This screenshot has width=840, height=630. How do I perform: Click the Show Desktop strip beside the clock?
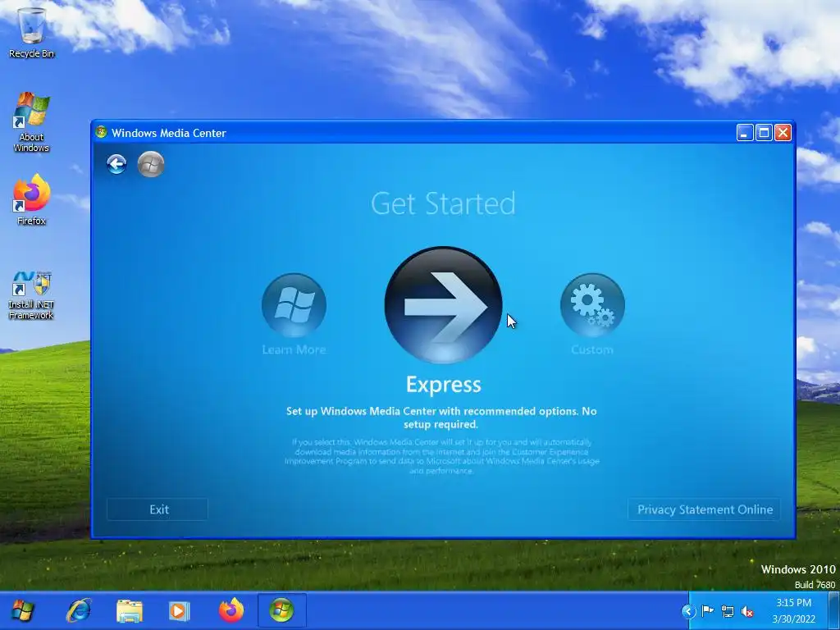tap(834, 610)
